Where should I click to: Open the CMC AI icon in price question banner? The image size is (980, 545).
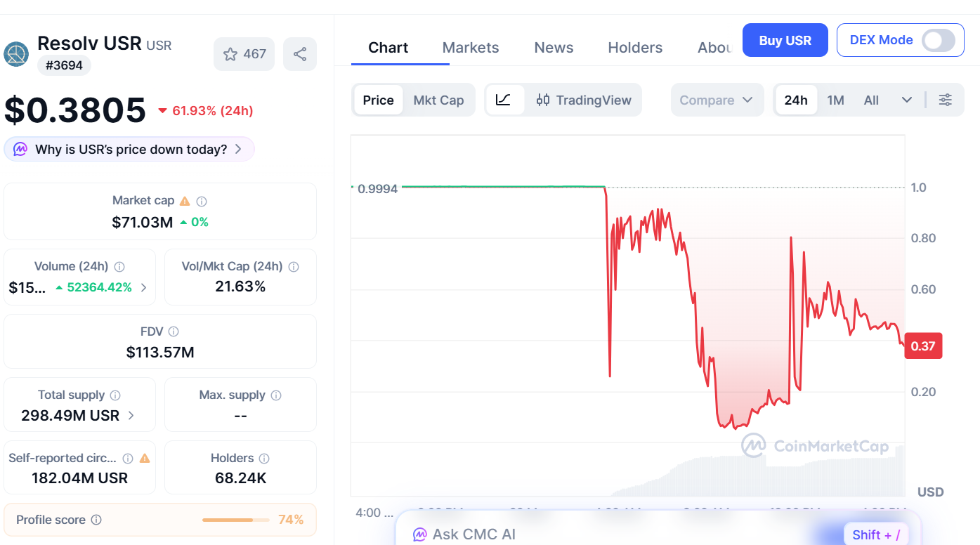tap(20, 149)
